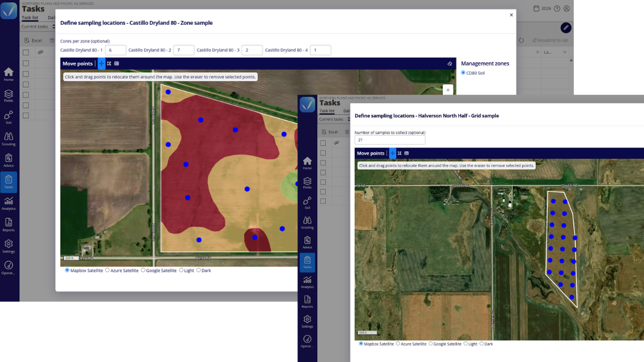Viewport: 644px width, 362px height.
Task: Open Home in the Castillo window sidebar
Action: pos(9,75)
